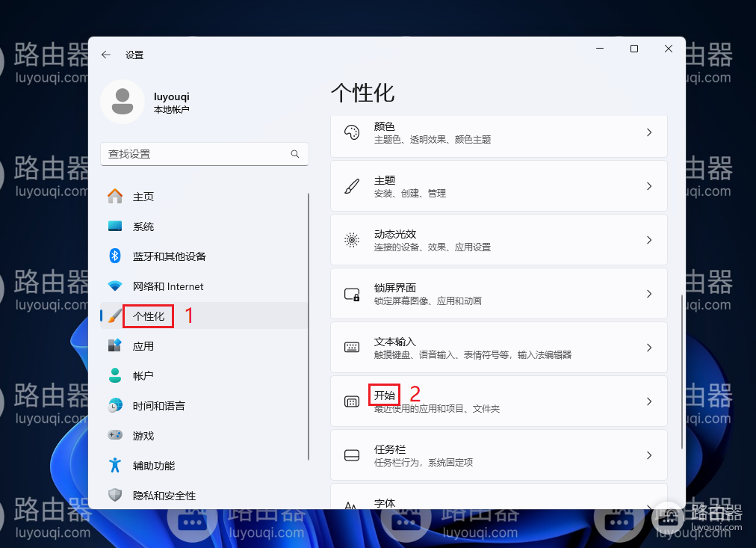Image resolution: width=756 pixels, height=548 pixels.
Task: Open the 锁屏界面 settings page
Action: [x=499, y=294]
